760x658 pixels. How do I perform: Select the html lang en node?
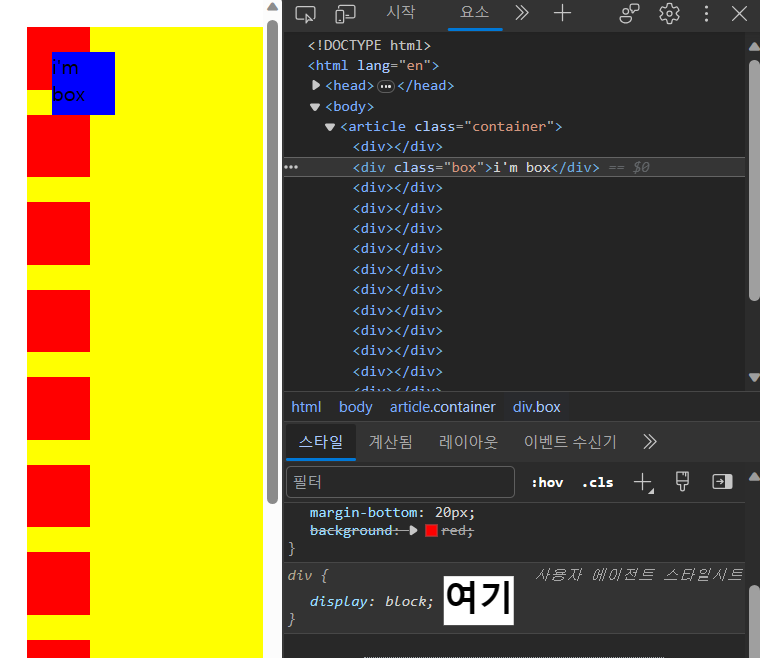point(373,65)
